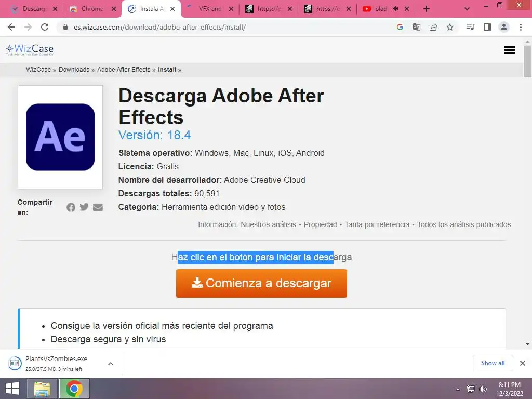Close the downloads bar
Viewport: 532px width, 399px height.
pos(523,363)
